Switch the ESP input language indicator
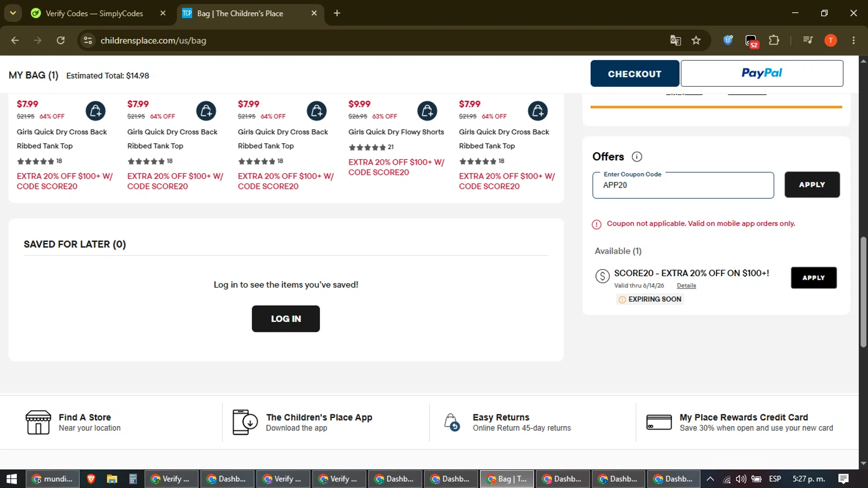The image size is (868, 488). pyautogui.click(x=775, y=479)
